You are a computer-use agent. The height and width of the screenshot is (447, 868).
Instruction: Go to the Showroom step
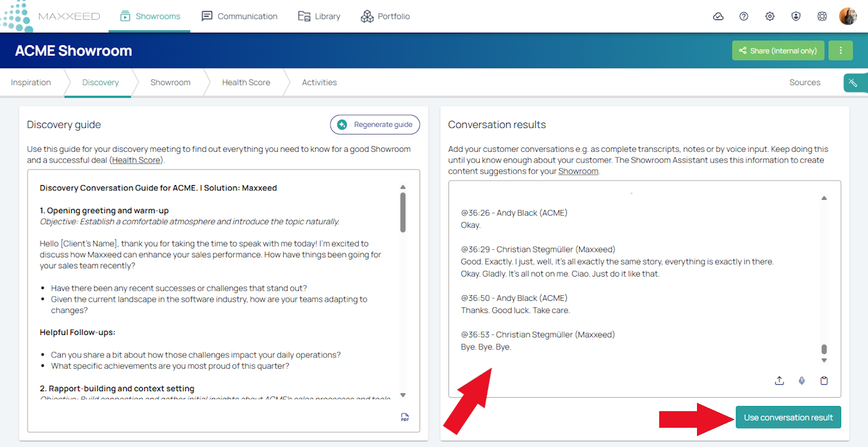point(170,83)
